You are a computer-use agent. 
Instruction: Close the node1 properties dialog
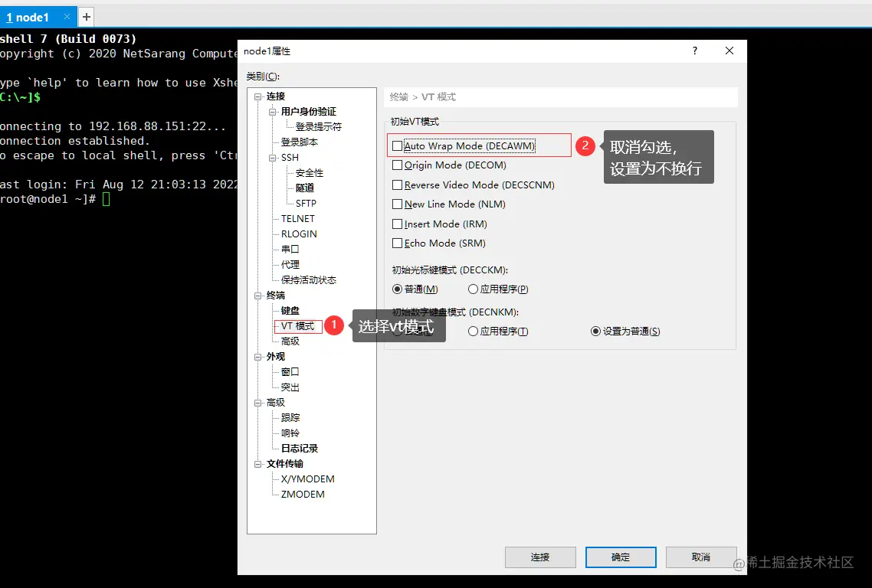[x=729, y=51]
